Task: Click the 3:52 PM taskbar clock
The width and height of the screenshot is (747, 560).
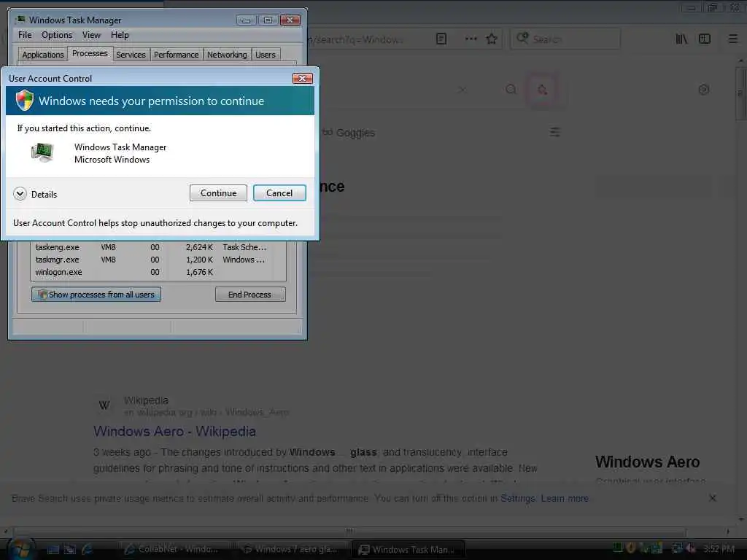Action: click(x=719, y=548)
